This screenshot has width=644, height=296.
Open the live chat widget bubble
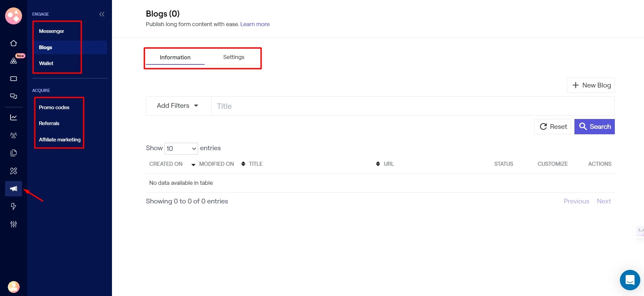[630, 280]
